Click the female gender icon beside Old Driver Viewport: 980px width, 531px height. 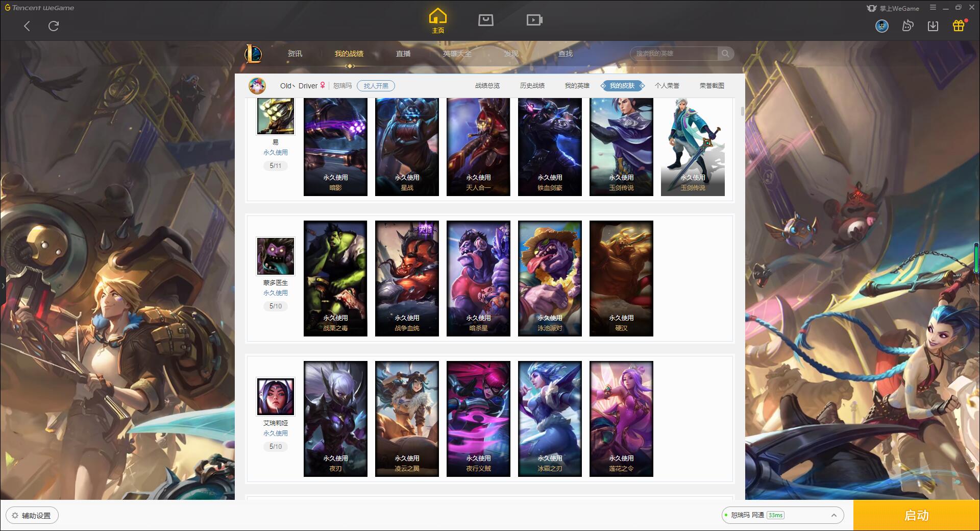[x=323, y=85]
